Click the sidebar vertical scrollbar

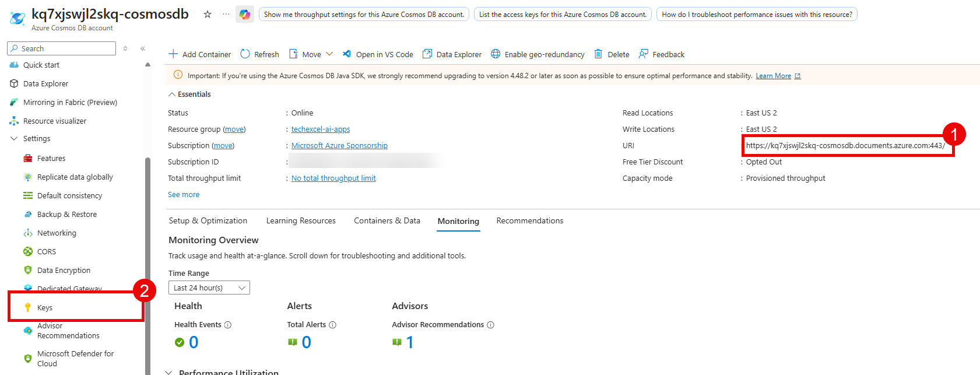(x=147, y=265)
